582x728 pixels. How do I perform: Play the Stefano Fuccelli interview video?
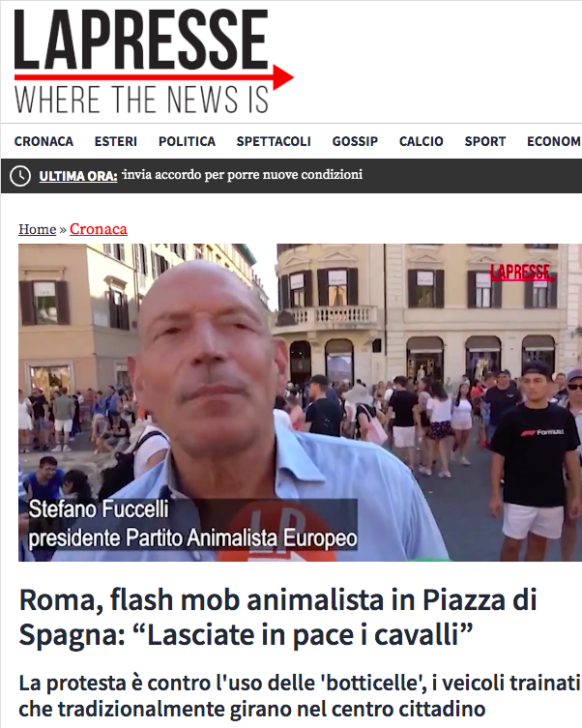pyautogui.click(x=300, y=402)
